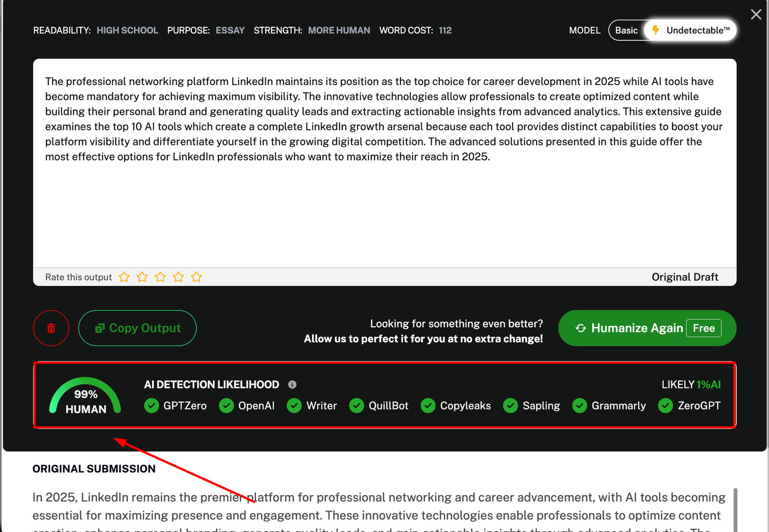Click the ZeroGPT green checkmark icon
This screenshot has width=769, height=532.
(x=666, y=406)
